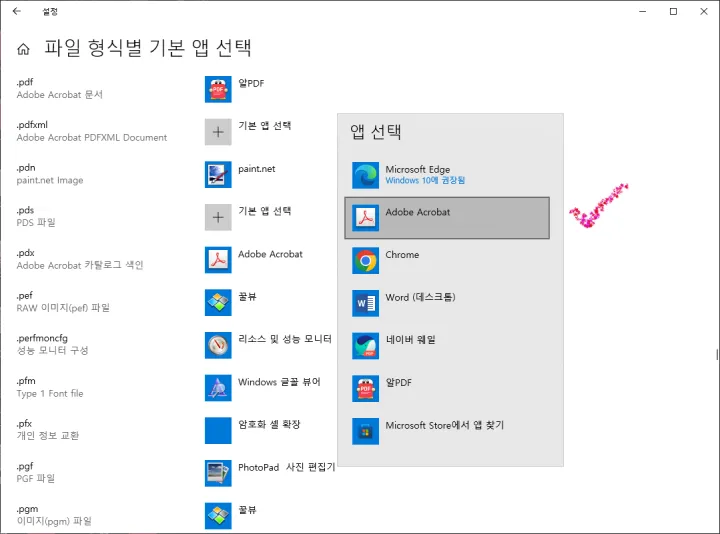Click the 알PDF icon for .pdf row

[x=218, y=90]
